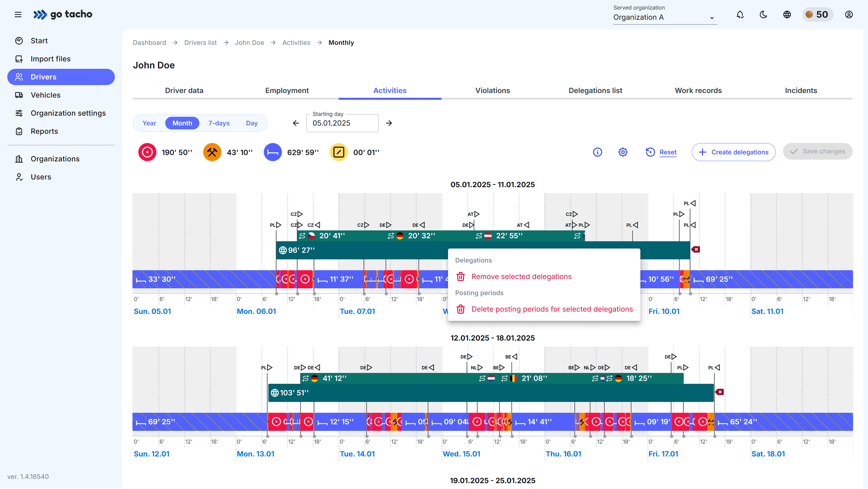
Task: Expand the hamburger navigation menu
Action: coord(18,14)
